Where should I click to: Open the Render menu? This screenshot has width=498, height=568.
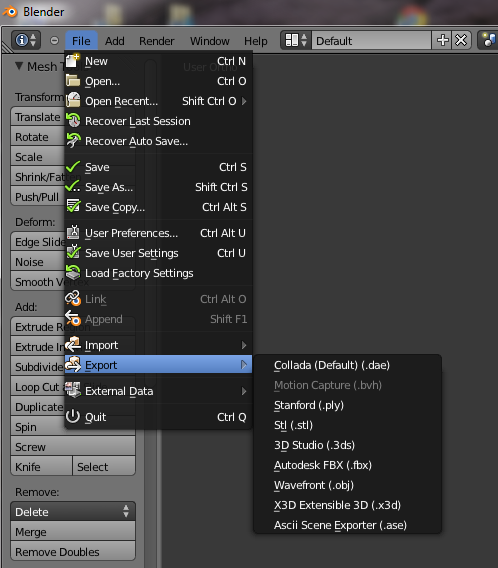[x=156, y=41]
